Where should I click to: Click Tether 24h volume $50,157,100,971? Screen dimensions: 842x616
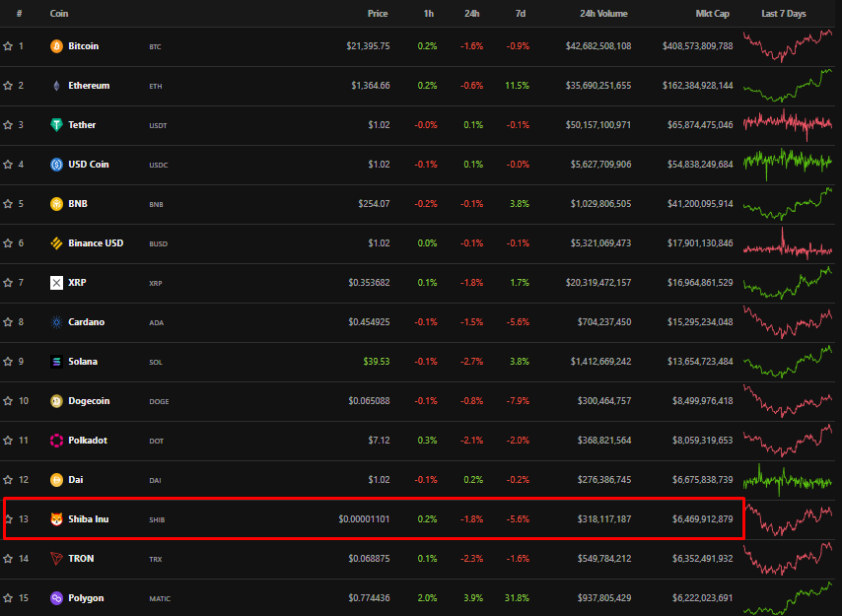[598, 125]
